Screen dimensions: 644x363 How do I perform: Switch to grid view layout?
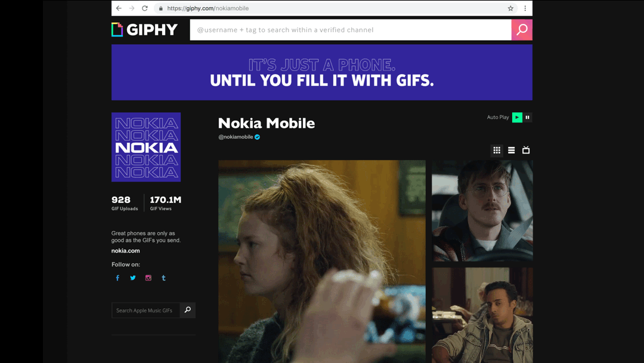click(x=497, y=150)
